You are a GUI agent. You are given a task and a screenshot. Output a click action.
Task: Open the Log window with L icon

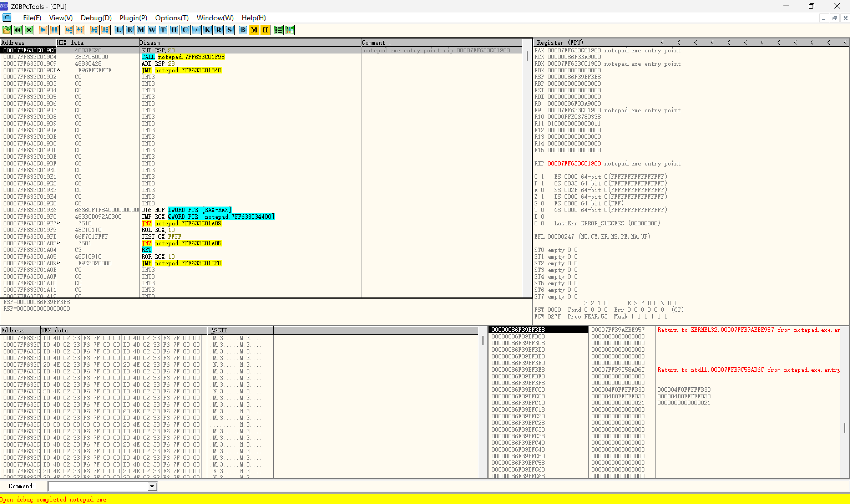click(119, 30)
